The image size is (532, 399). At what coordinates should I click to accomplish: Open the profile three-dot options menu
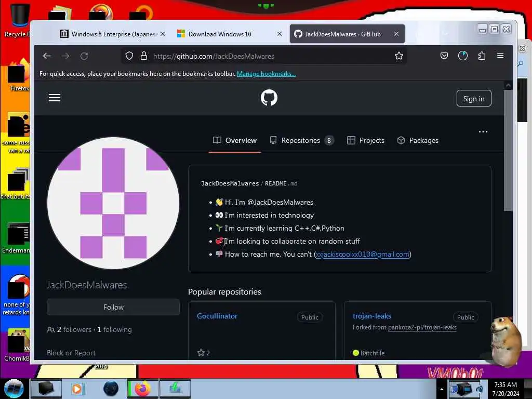coord(483,131)
